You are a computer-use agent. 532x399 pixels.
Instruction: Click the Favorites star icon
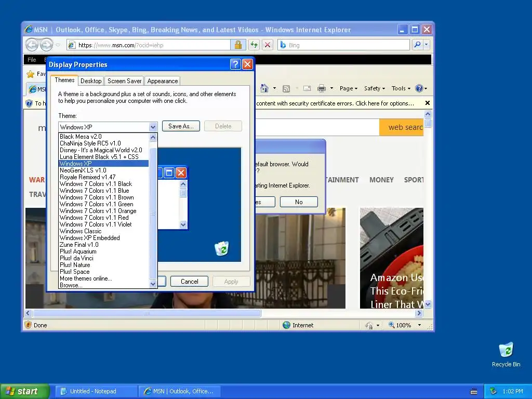tap(31, 74)
